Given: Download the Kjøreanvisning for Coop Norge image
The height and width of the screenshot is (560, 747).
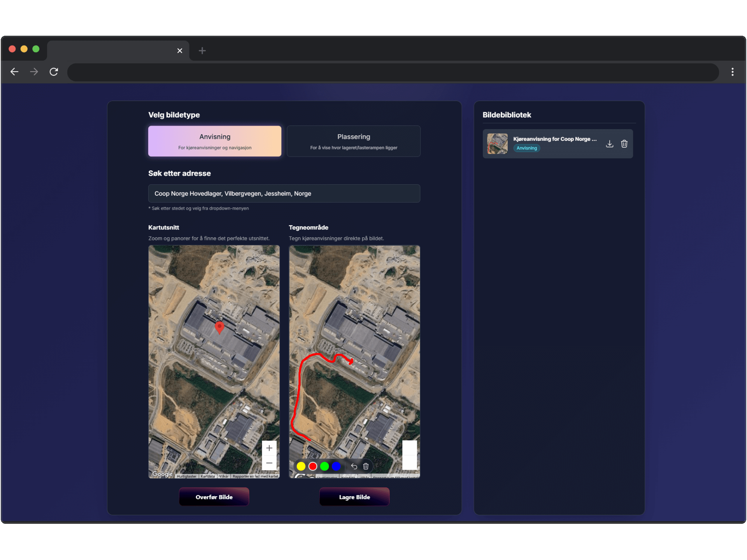Looking at the screenshot, I should (609, 144).
